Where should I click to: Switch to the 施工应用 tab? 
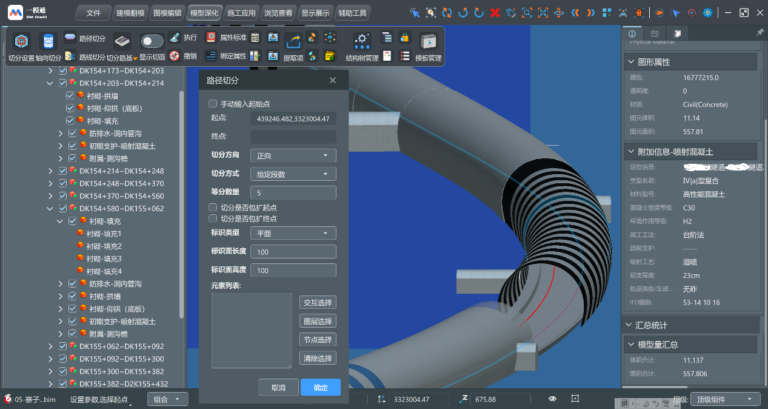[x=241, y=13]
